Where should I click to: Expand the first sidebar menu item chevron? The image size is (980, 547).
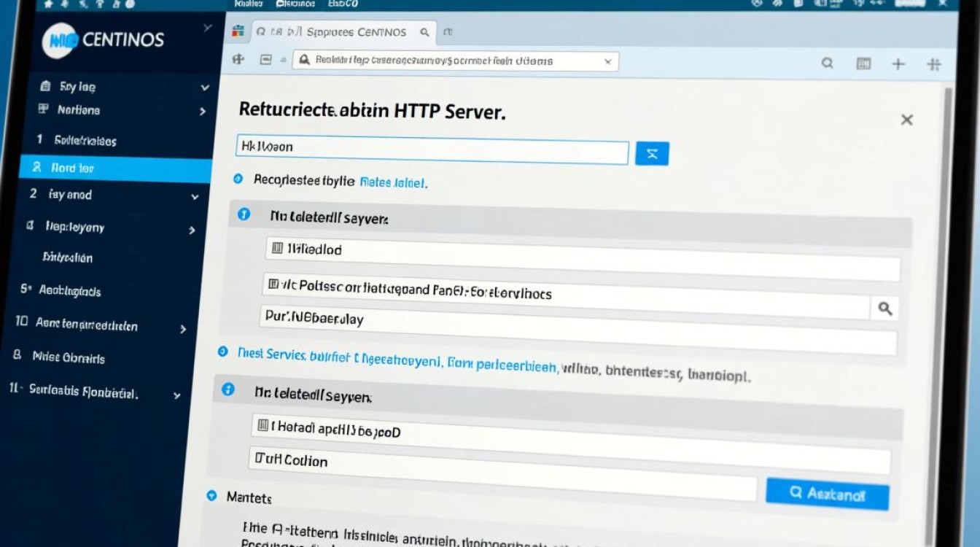pos(203,86)
